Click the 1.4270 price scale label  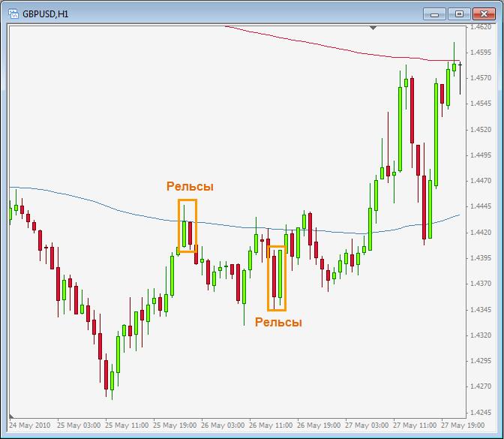481,386
